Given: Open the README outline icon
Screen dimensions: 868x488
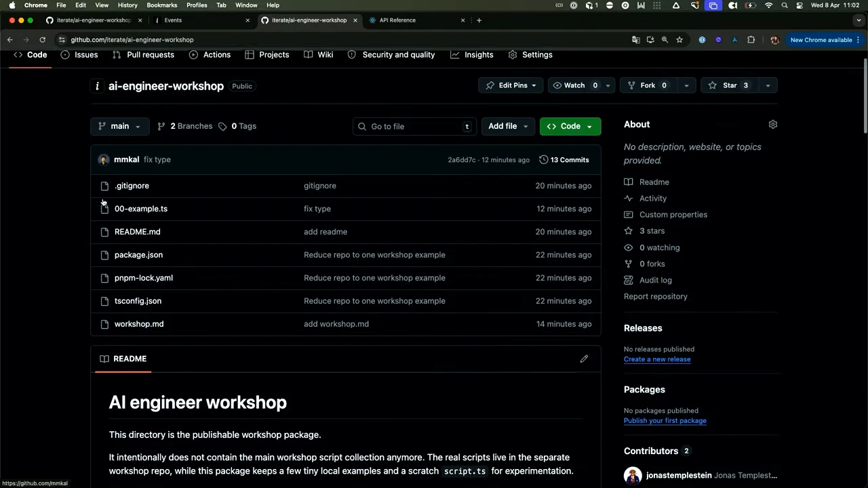Looking at the screenshot, I should click(x=104, y=359).
